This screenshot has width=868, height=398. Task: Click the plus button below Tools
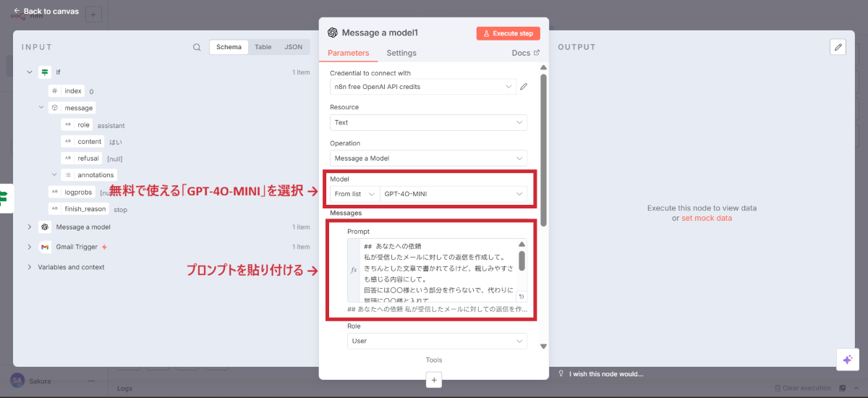434,379
